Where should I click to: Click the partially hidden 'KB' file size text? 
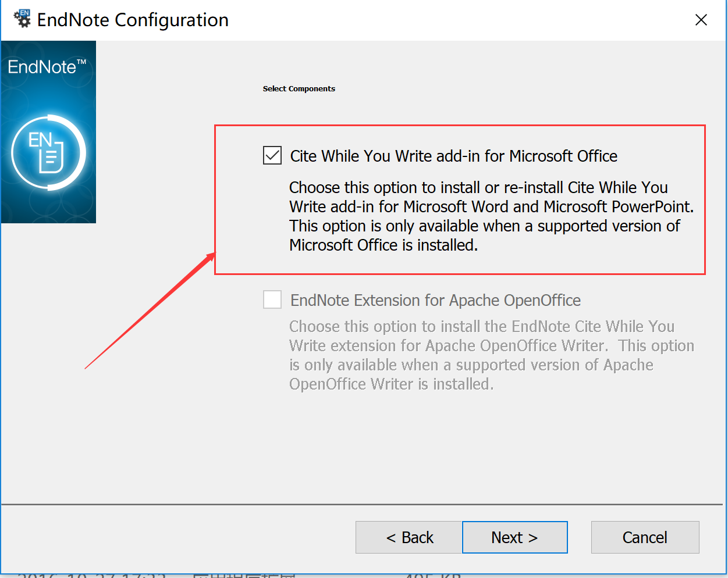(x=434, y=575)
